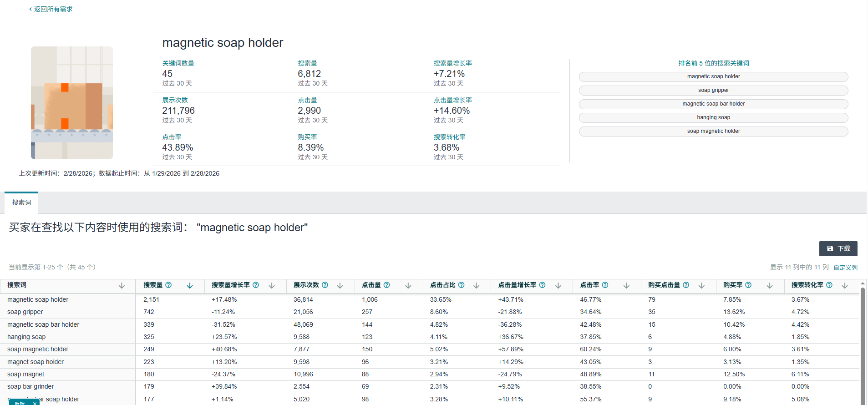The height and width of the screenshot is (405, 868).
Task: Click help icon next to 搜索量 column
Action: pyautogui.click(x=168, y=285)
